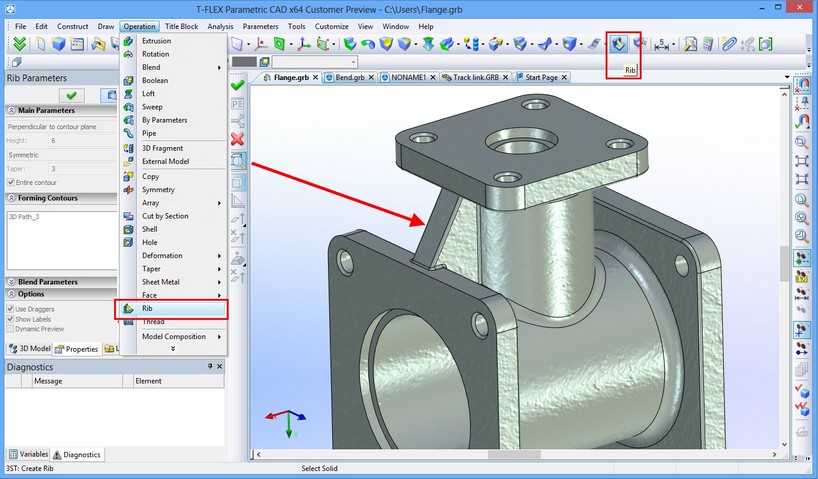
Task: Click the dimension measurement toolbar icon
Action: [662, 44]
